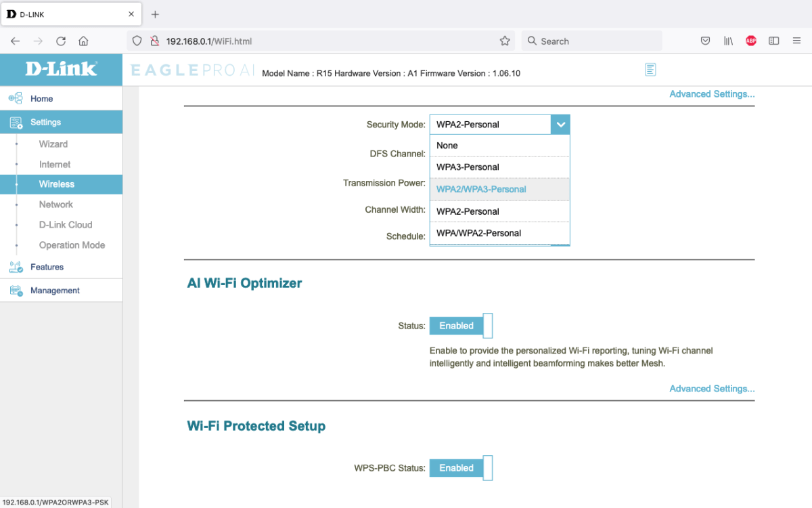Open the Firefox hamburger menu
The image size is (812, 508).
797,41
